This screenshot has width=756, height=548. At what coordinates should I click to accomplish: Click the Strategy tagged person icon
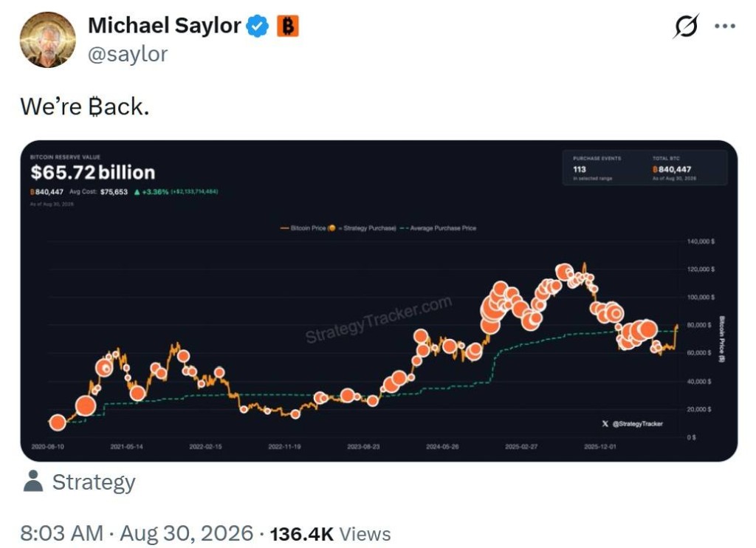[32, 482]
